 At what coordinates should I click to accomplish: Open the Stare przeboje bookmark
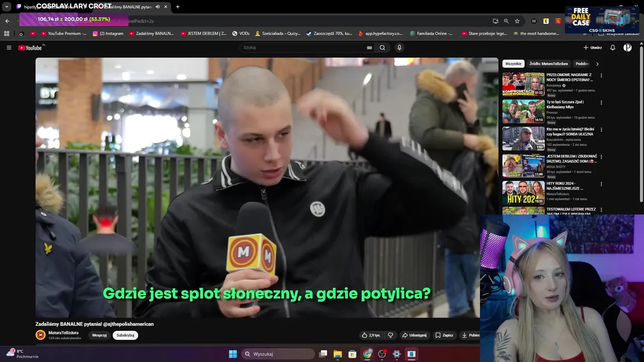pyautogui.click(x=484, y=34)
